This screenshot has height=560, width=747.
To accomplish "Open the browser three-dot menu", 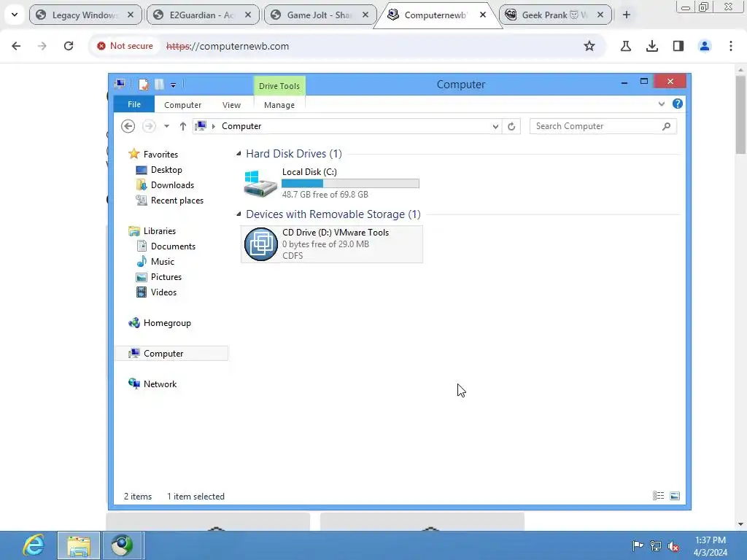I will point(731,46).
